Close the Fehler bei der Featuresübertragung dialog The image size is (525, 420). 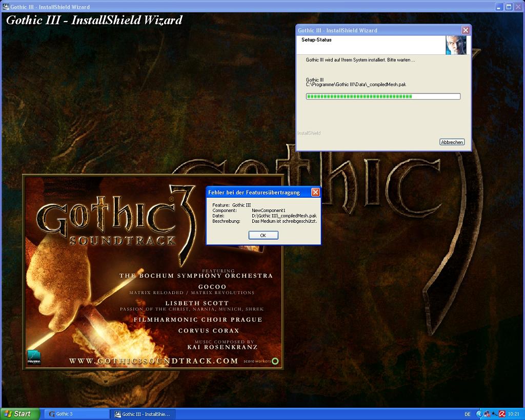tap(315, 192)
